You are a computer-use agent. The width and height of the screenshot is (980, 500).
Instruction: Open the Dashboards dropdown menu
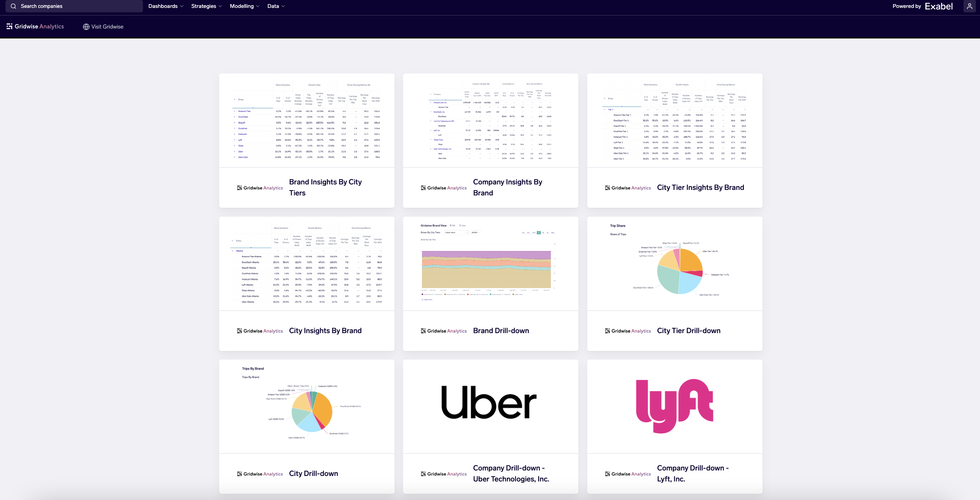(x=166, y=6)
